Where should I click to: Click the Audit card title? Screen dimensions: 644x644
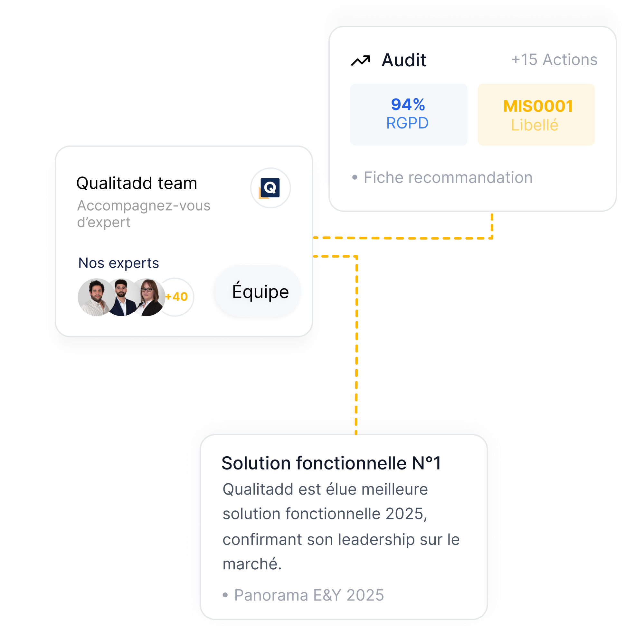404,60
